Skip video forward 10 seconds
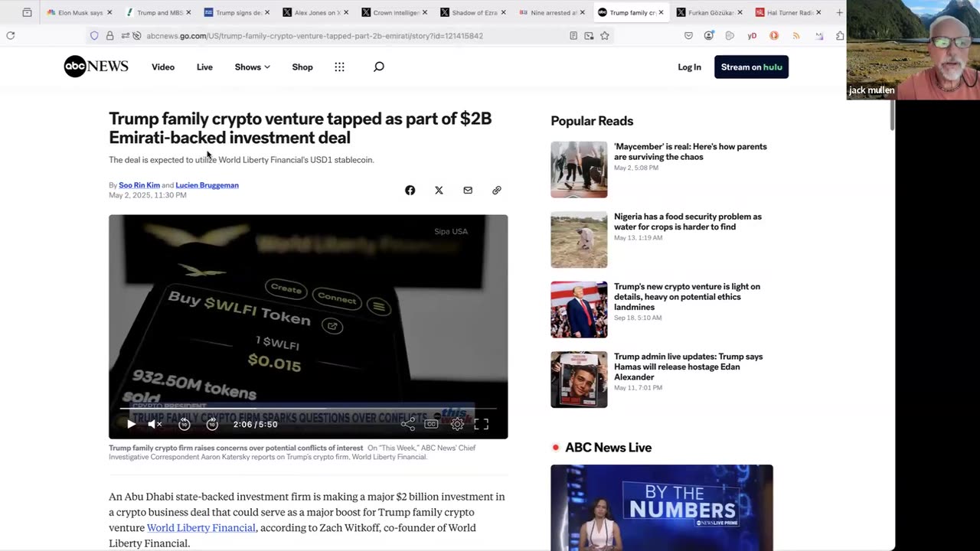980x551 pixels. (x=212, y=424)
